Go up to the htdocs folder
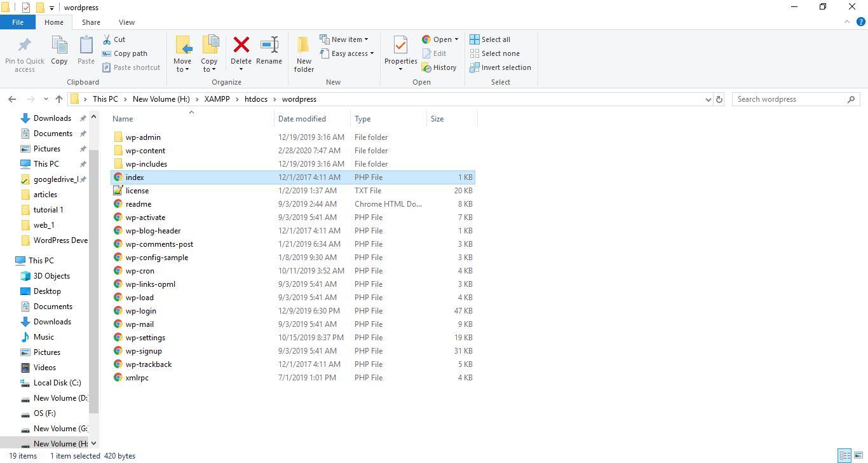Image resolution: width=868 pixels, height=463 pixels. [59, 99]
